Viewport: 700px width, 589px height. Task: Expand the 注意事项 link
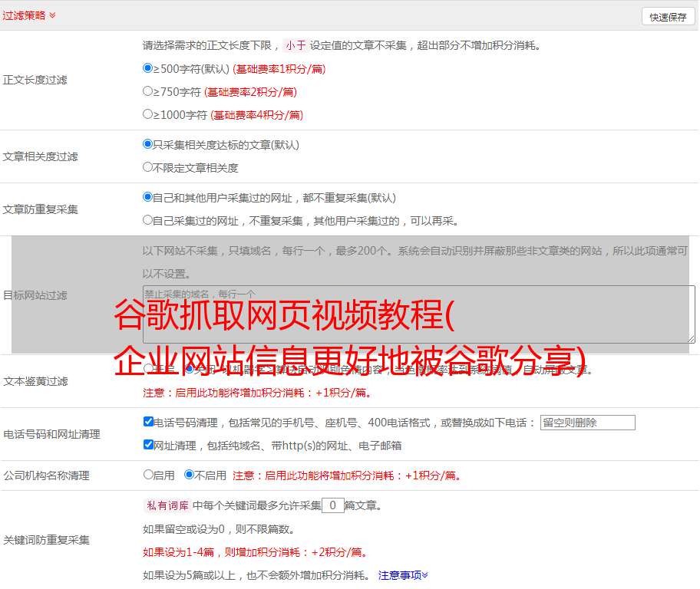coord(403,574)
